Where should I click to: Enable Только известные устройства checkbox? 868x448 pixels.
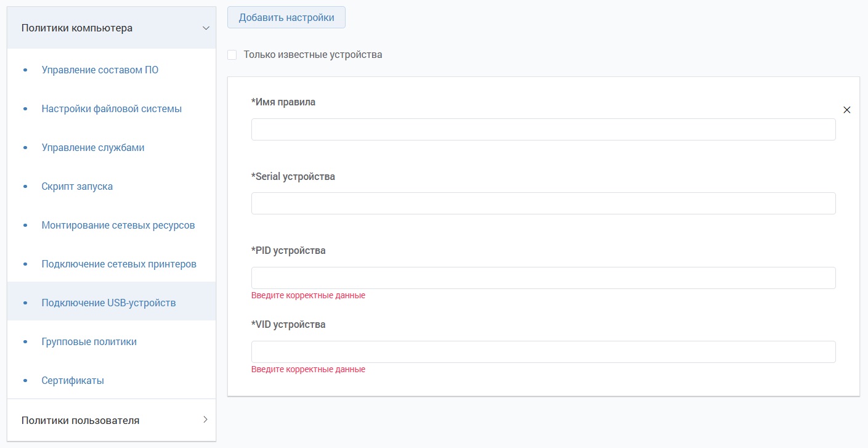pos(232,55)
